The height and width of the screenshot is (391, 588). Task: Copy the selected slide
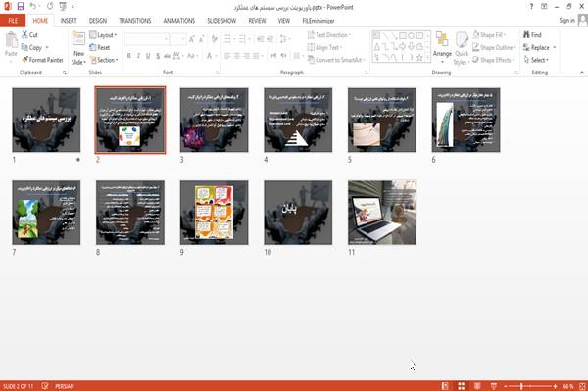[x=31, y=48]
